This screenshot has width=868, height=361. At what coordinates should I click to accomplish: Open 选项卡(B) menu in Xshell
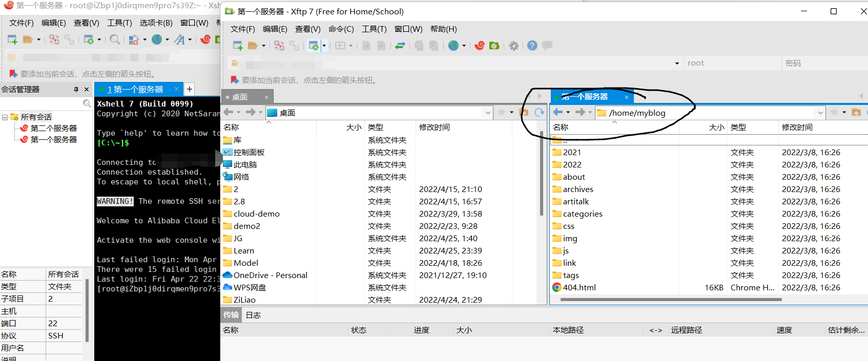(156, 23)
